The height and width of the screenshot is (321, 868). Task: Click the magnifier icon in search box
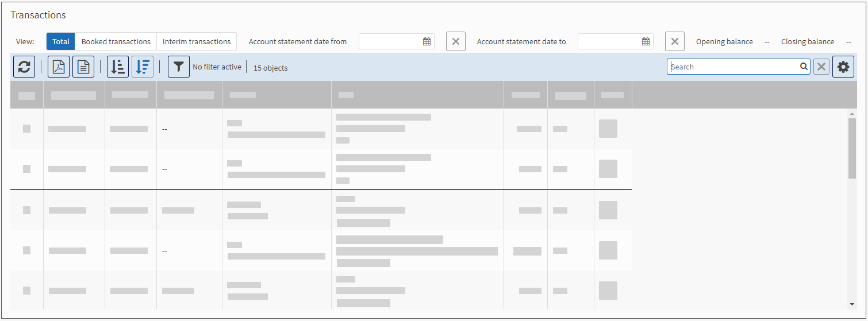[804, 67]
